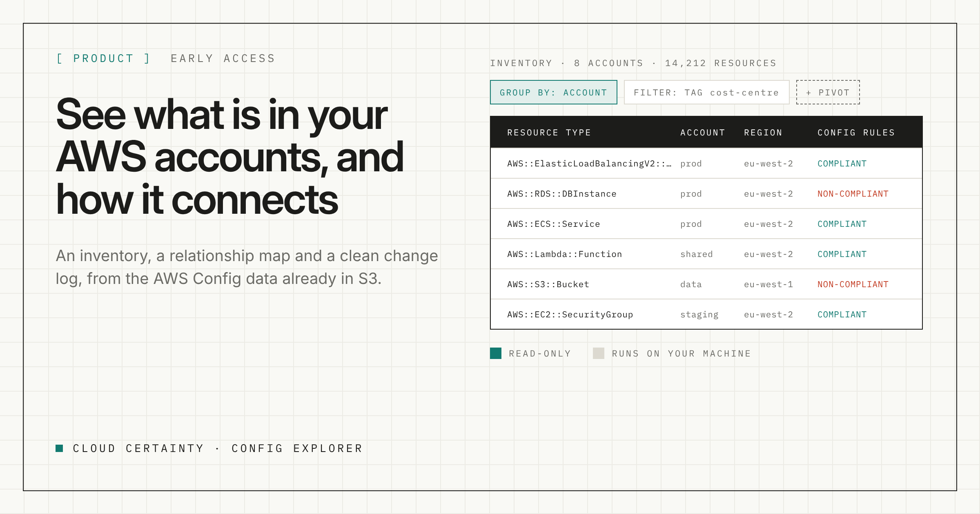Click the Account column header
Image resolution: width=980 pixels, height=514 pixels.
[702, 133]
